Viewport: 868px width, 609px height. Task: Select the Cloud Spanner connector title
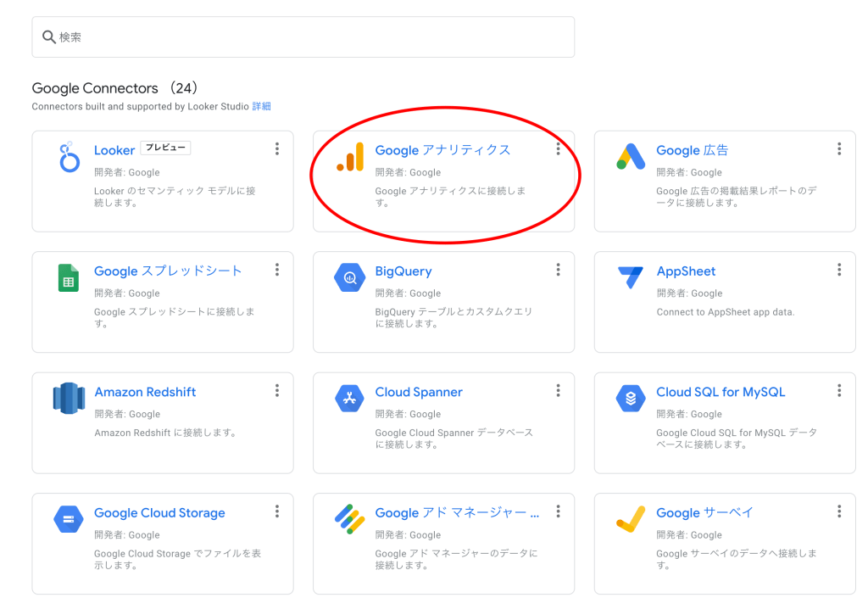coord(419,392)
